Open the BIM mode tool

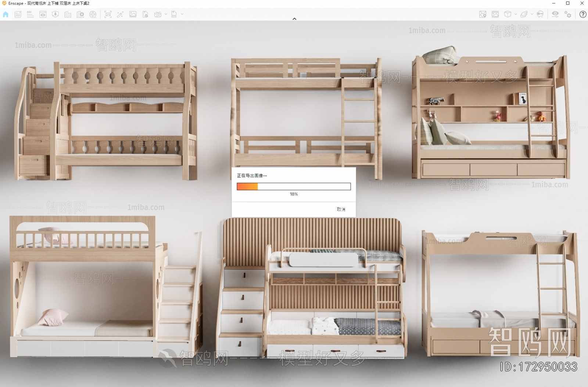point(29,15)
